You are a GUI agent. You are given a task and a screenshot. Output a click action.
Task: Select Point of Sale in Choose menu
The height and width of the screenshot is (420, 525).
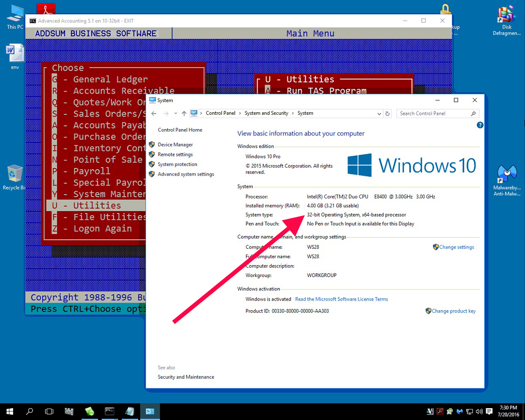[98, 160]
